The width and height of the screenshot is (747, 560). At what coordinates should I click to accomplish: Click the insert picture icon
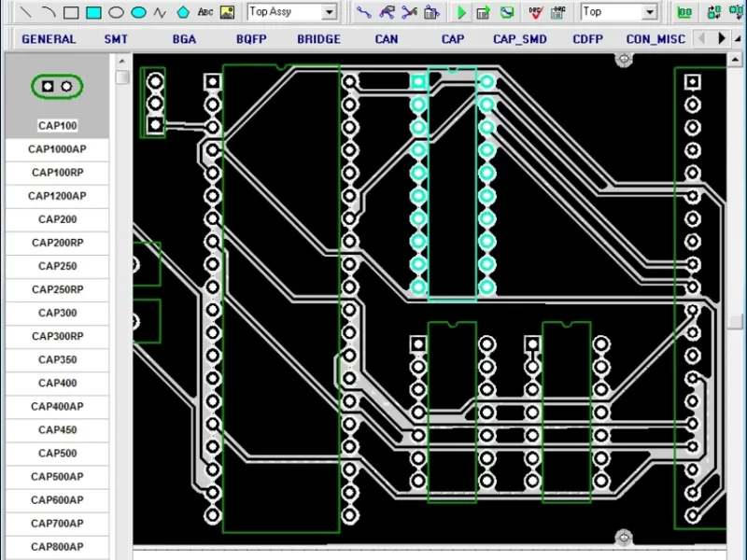[228, 12]
